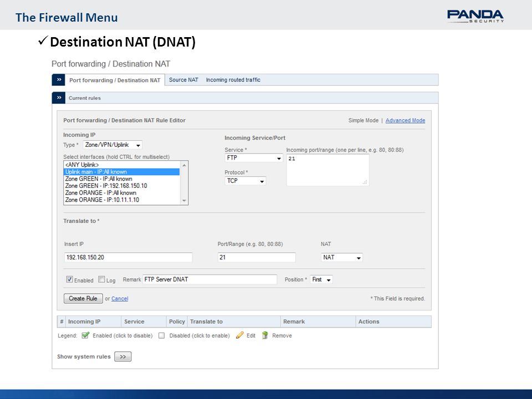Click the chevron icon beside Current rules
The height and width of the screenshot is (399, 532).
point(58,98)
